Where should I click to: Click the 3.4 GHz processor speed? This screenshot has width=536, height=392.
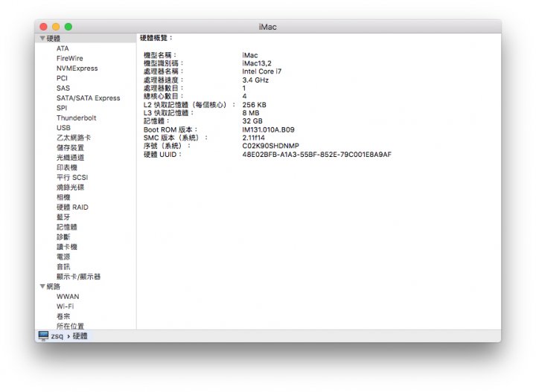point(255,80)
